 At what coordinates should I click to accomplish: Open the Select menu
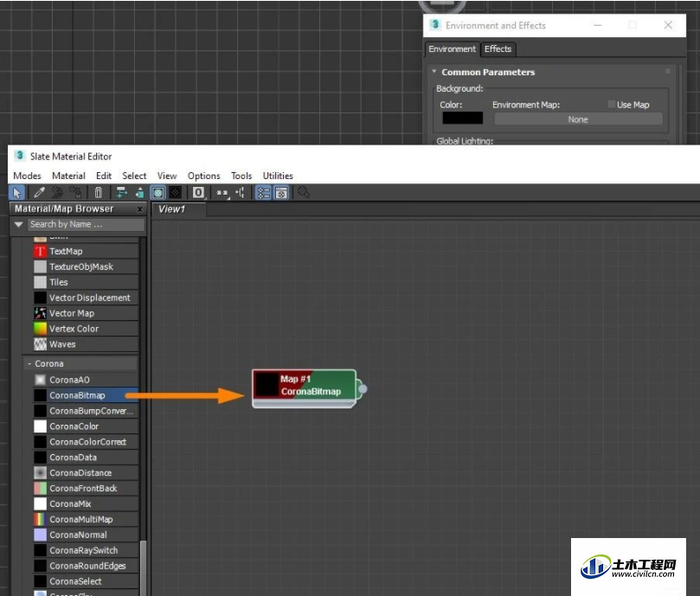pos(134,176)
